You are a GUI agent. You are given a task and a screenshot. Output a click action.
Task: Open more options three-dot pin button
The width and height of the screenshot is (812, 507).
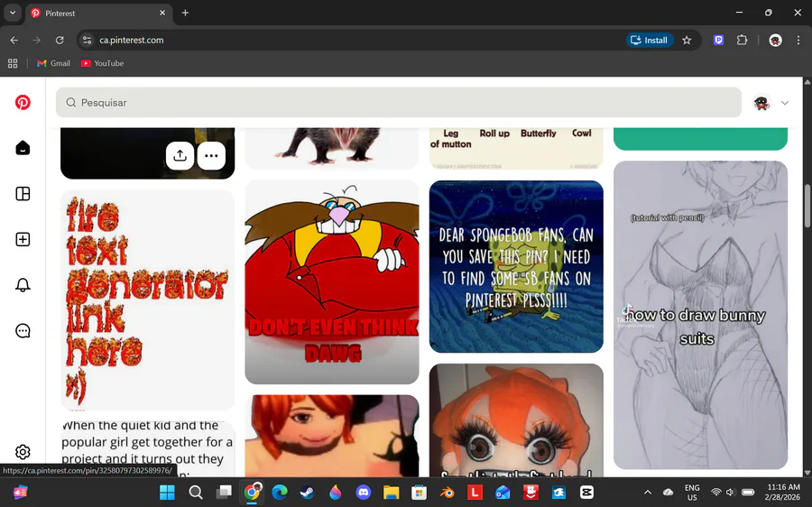tap(211, 155)
